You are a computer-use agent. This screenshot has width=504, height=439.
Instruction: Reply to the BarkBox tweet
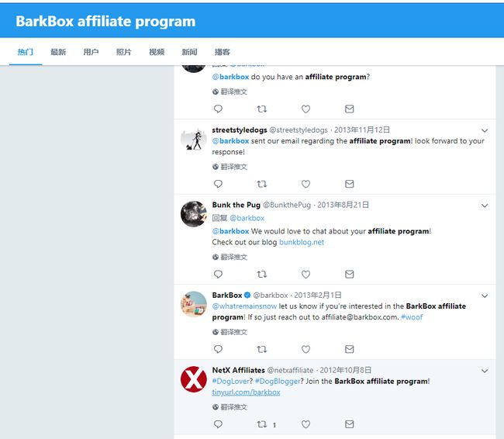[x=218, y=349]
